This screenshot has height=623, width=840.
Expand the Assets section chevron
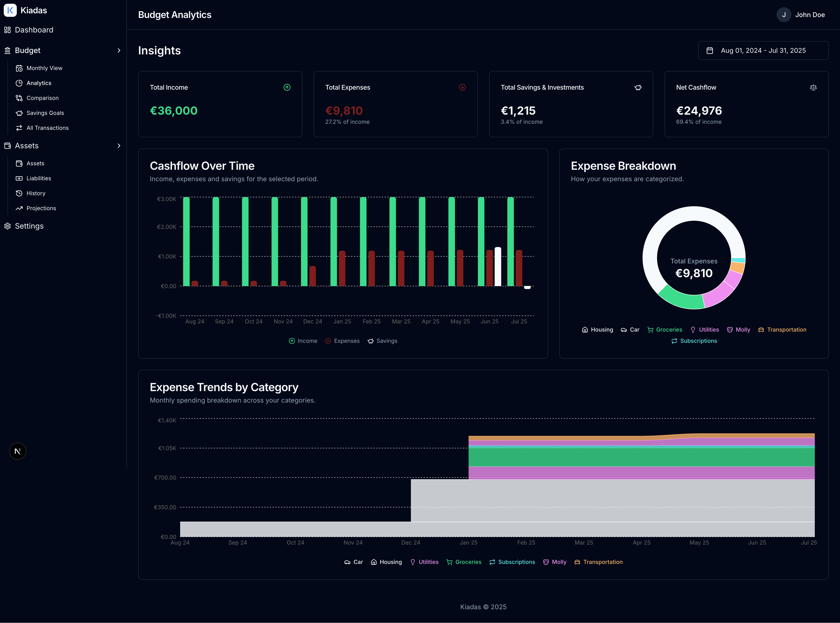click(x=119, y=145)
